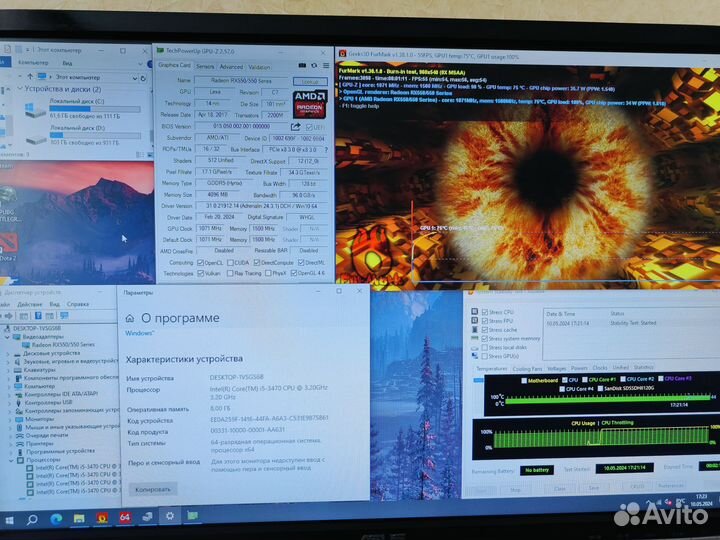Open the GPU-Z hamburger menu
The width and height of the screenshot is (720, 540).
tap(326, 66)
